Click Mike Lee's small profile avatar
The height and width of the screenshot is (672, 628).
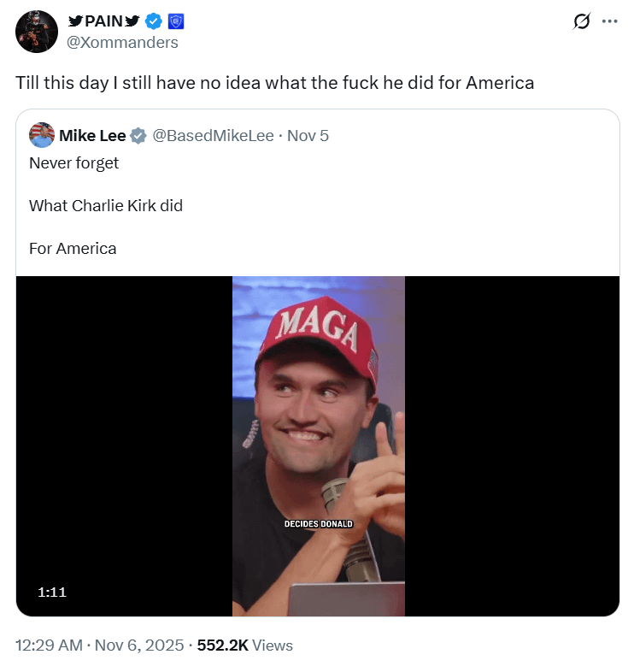41,135
